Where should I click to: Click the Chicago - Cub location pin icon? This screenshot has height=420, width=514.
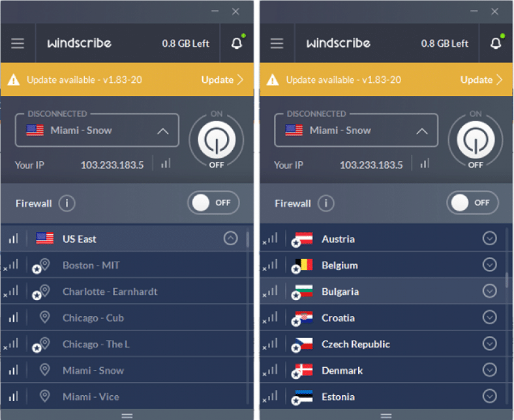pyautogui.click(x=44, y=318)
